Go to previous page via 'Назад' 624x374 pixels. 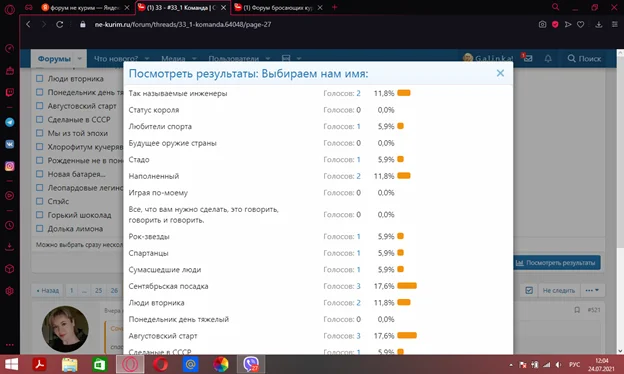(x=47, y=290)
